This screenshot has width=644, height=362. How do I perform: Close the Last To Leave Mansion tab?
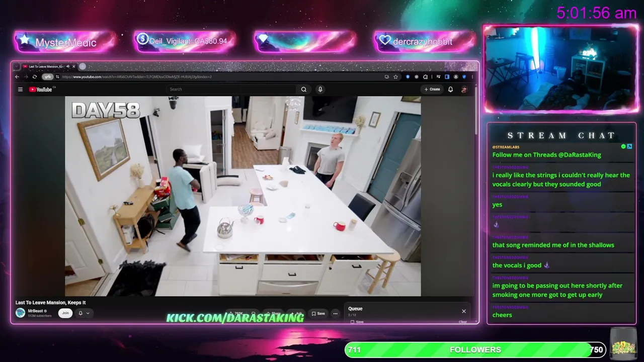coord(73,66)
